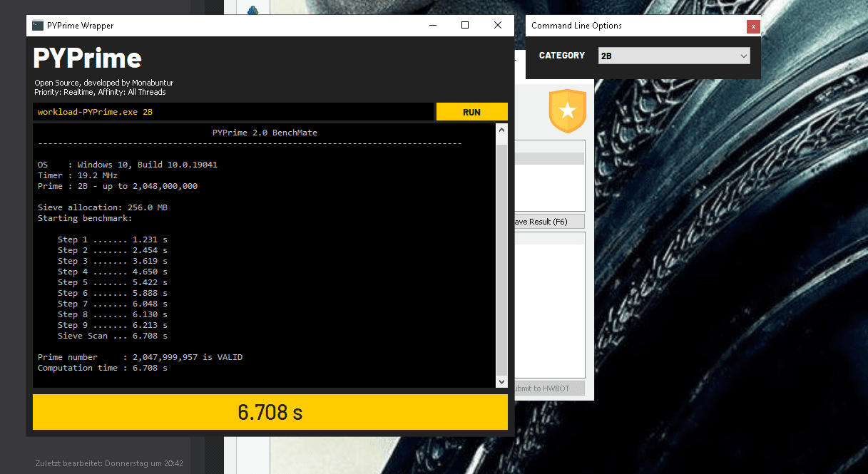Close the PYPrime Wrapper window
Viewport: 868px width, 474px height.
(498, 25)
